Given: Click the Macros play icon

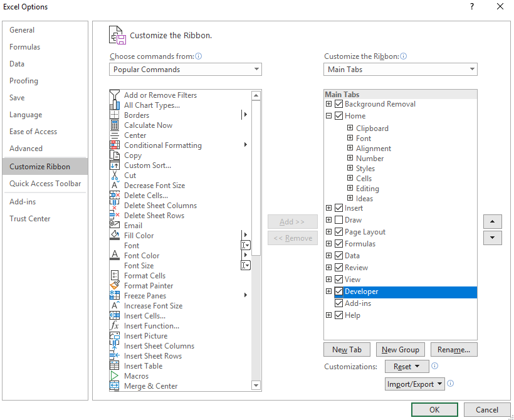Looking at the screenshot, I should tap(115, 375).
